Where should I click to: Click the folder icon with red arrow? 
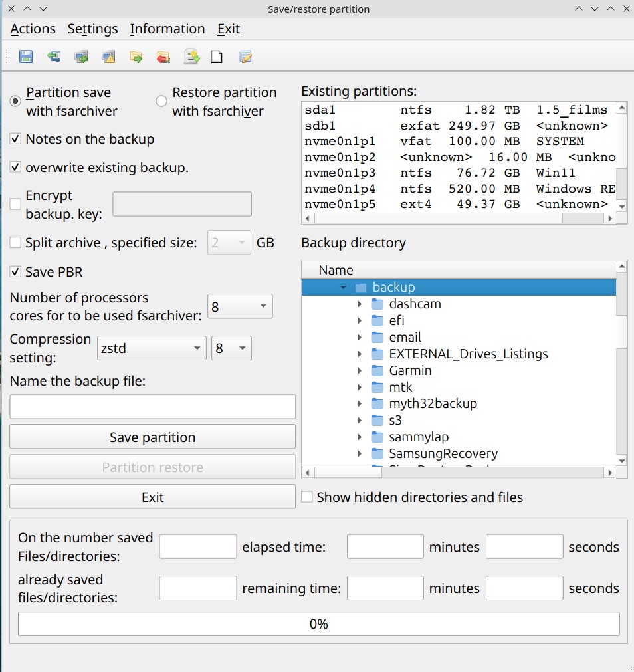(x=163, y=57)
